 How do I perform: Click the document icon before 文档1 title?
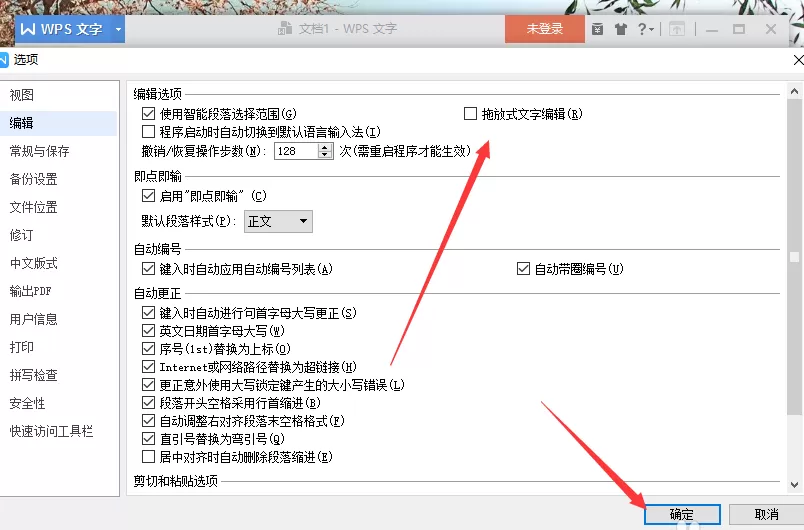tap(285, 28)
